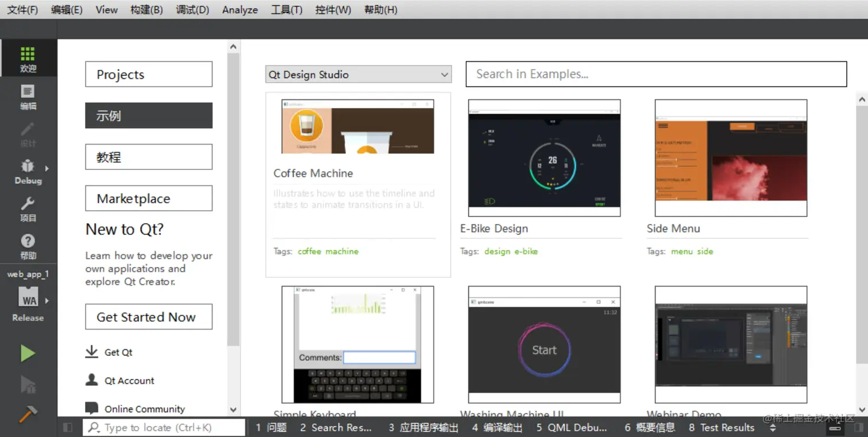868x437 pixels.
Task: Expand the web_app_1 target arrow
Action: [47, 300]
